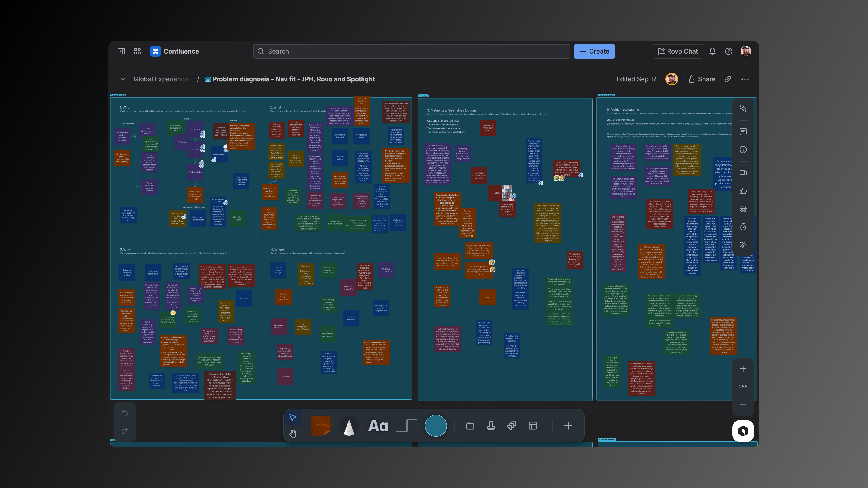Viewport: 868px width, 488px height.
Task: Expand more tools with plus in toolbar
Action: [x=568, y=426]
